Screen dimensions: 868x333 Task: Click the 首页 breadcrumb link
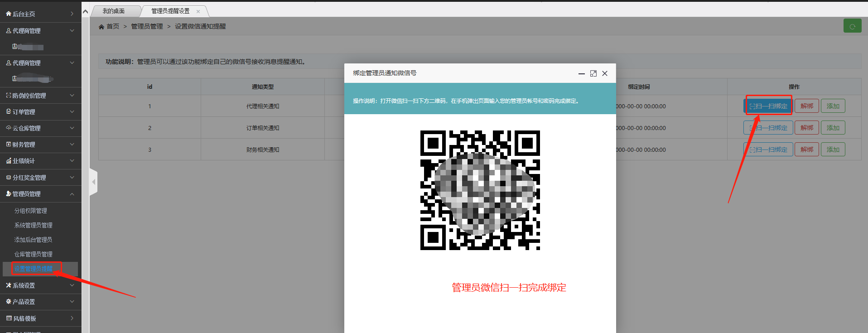tap(113, 27)
